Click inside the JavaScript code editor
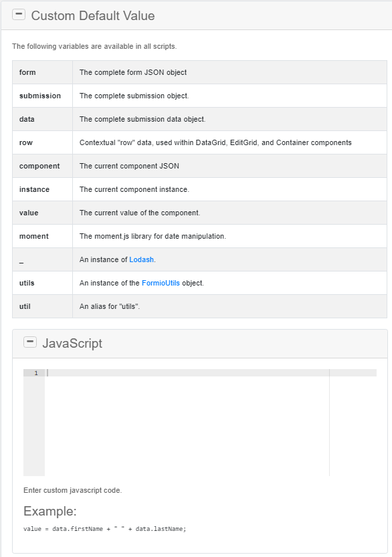Image resolution: width=392 pixels, height=557 pixels. pos(187,415)
